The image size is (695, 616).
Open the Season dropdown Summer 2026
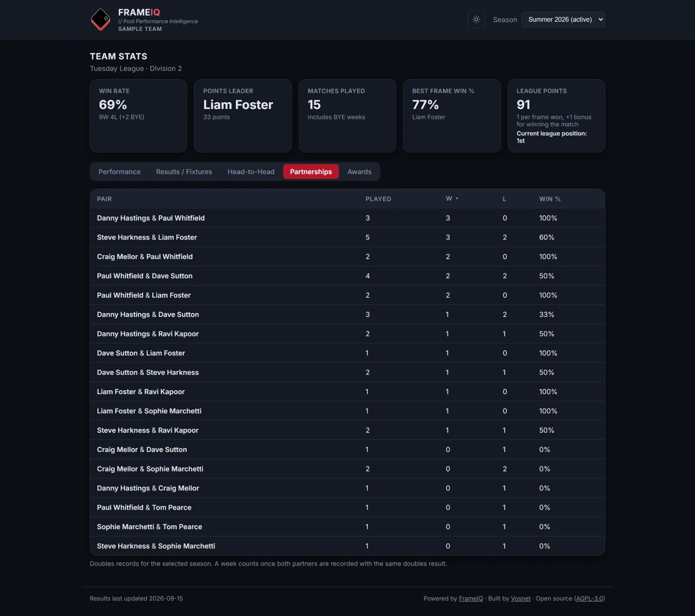(563, 20)
